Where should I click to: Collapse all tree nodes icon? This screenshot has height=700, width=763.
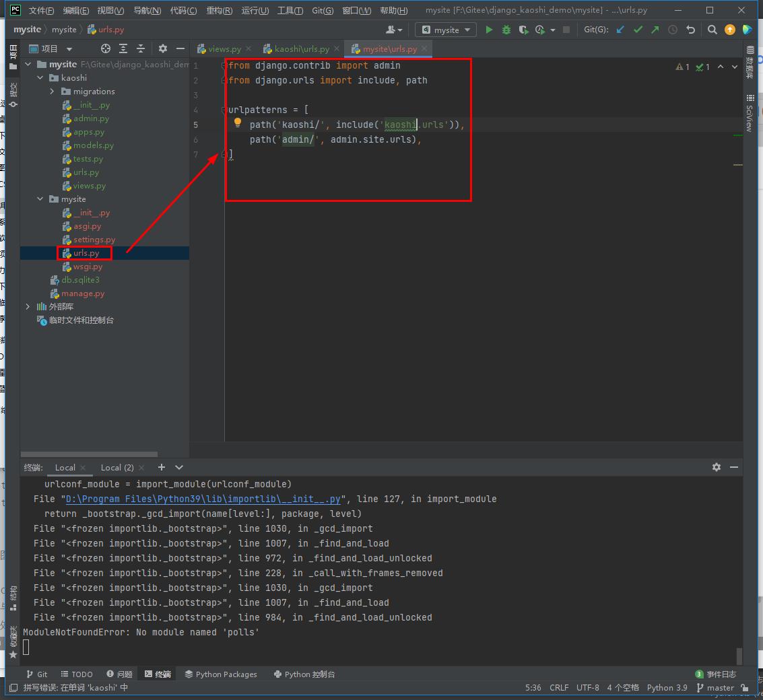[141, 48]
